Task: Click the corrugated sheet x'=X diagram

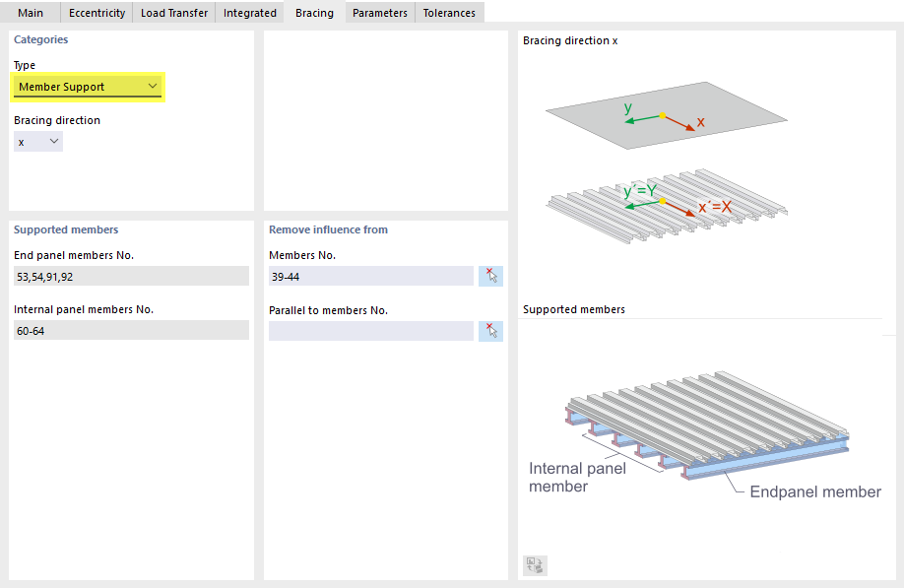Action: [x=667, y=206]
